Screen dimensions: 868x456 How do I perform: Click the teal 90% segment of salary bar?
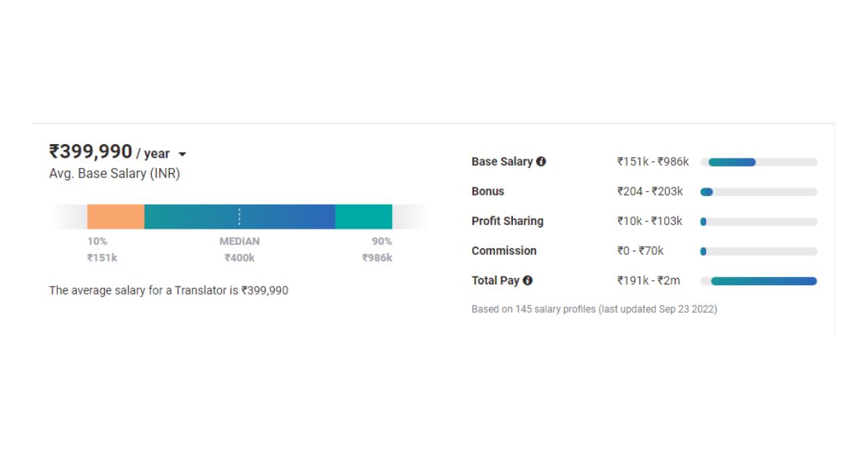363,216
